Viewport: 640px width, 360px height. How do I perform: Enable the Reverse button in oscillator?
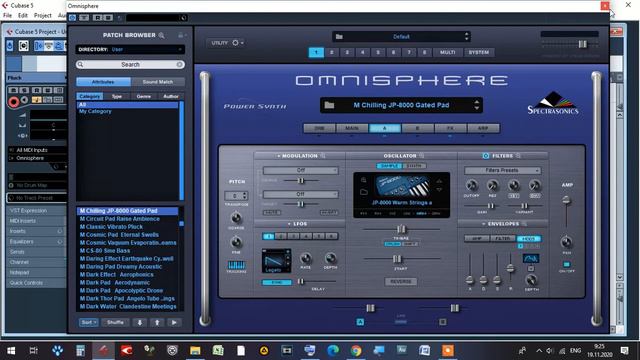point(401,282)
